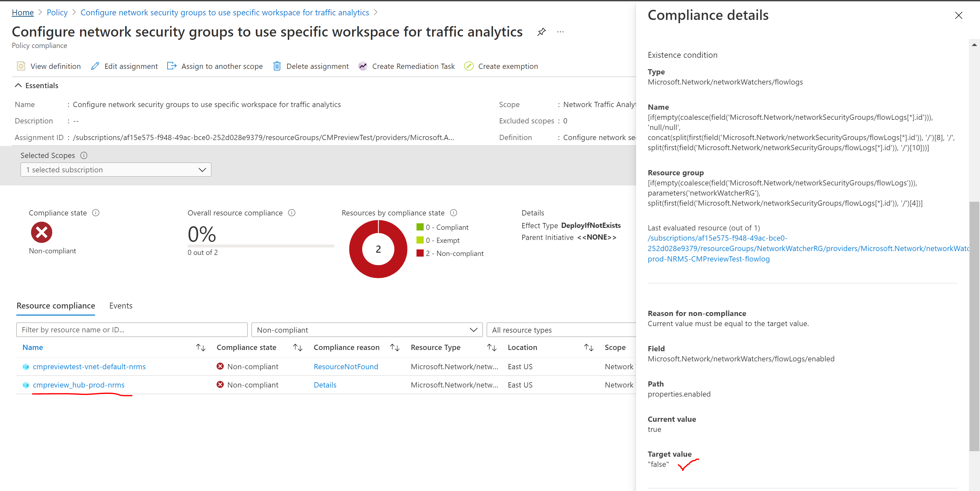Viewport: 980px width, 491px height.
Task: Click the Delete assignment trash icon
Action: pyautogui.click(x=277, y=66)
